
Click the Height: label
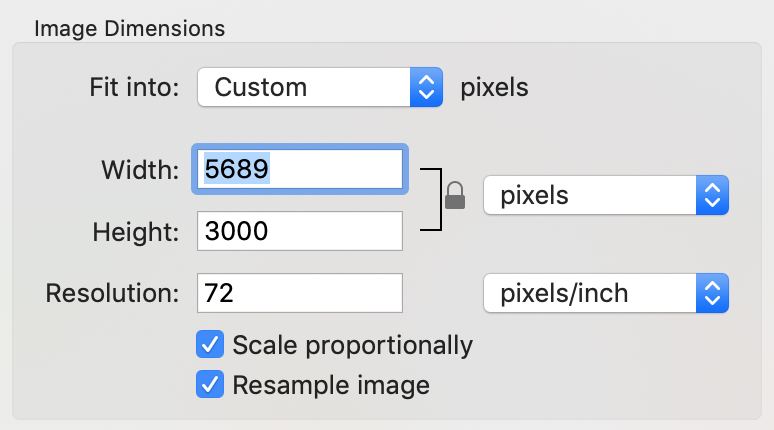pyautogui.click(x=136, y=232)
